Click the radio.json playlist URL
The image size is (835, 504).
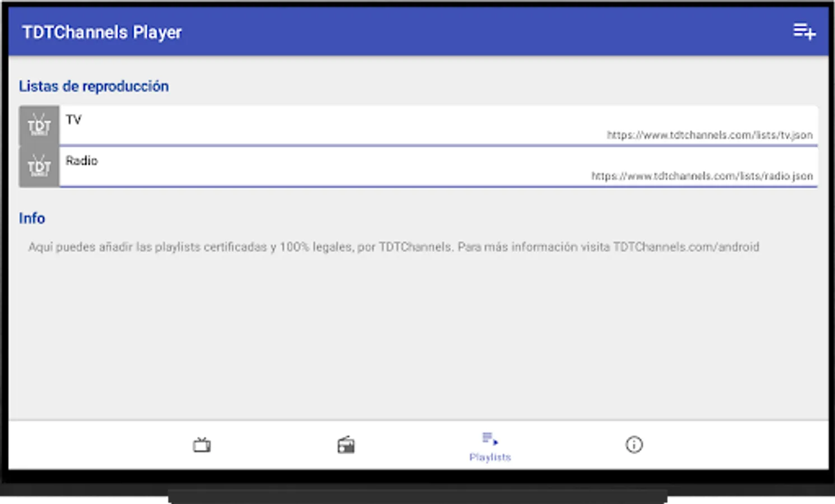click(702, 176)
